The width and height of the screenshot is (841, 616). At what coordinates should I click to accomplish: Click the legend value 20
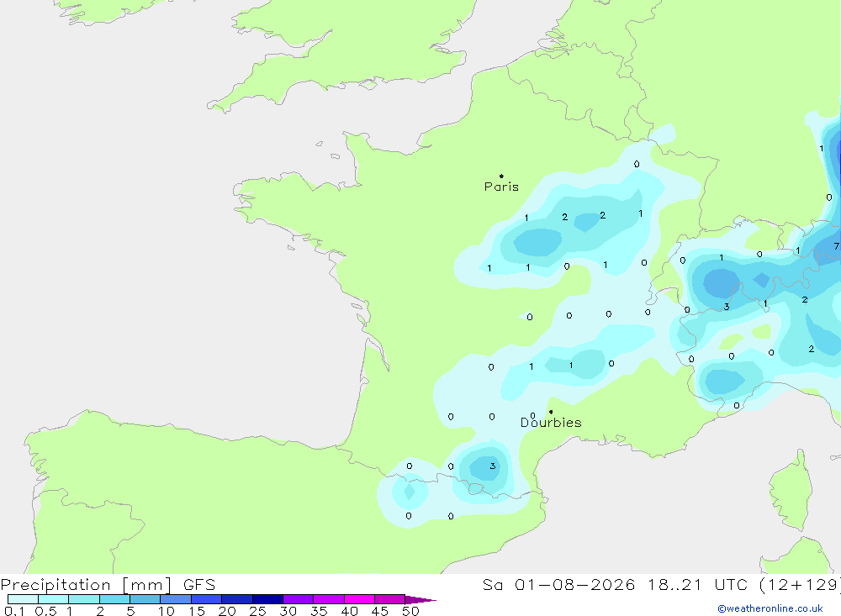[x=227, y=611]
